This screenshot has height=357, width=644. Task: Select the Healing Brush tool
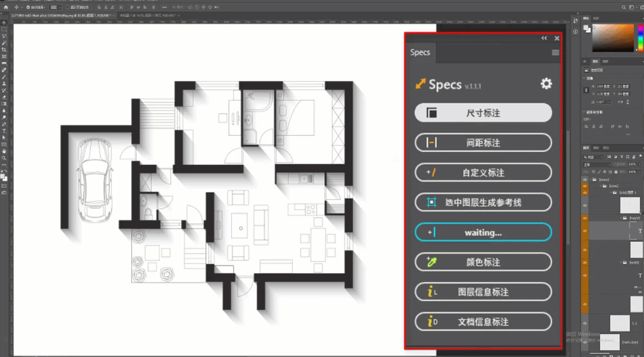point(4,70)
